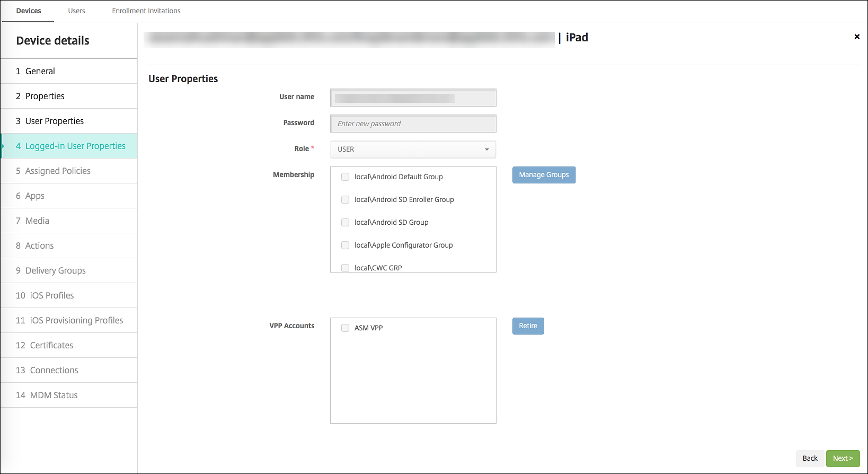The height and width of the screenshot is (474, 868).
Task: Go to MDM Status section
Action: (x=54, y=395)
